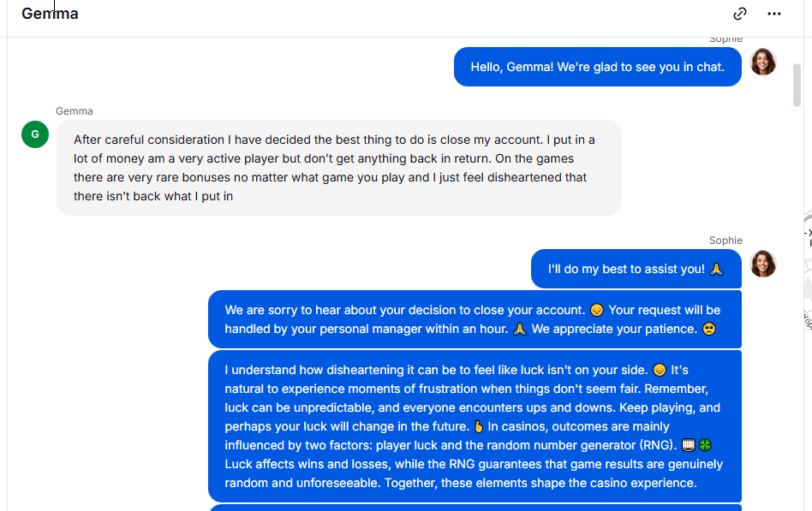Screen dimensions: 812x511
Task: Click Sophie's avatar beside the greeting message
Action: [762, 62]
